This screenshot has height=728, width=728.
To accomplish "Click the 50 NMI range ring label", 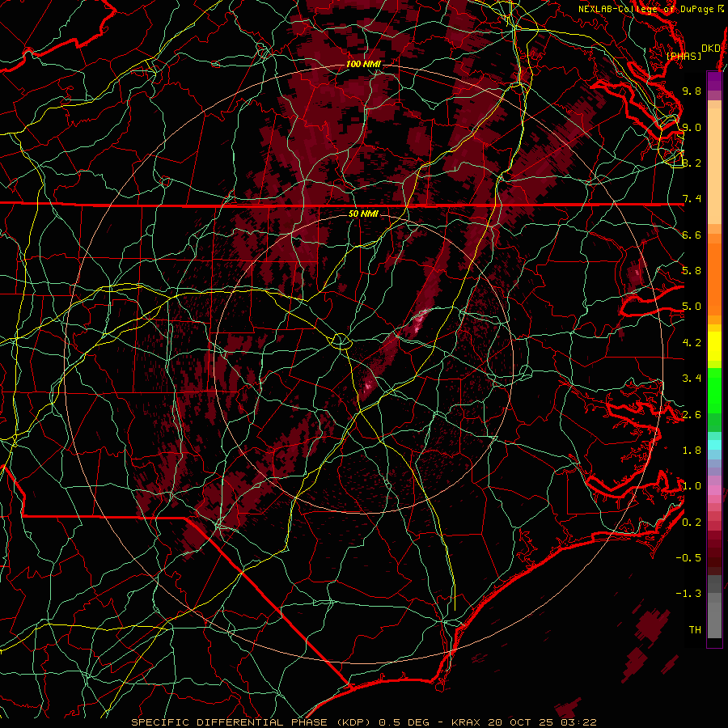I will [363, 214].
